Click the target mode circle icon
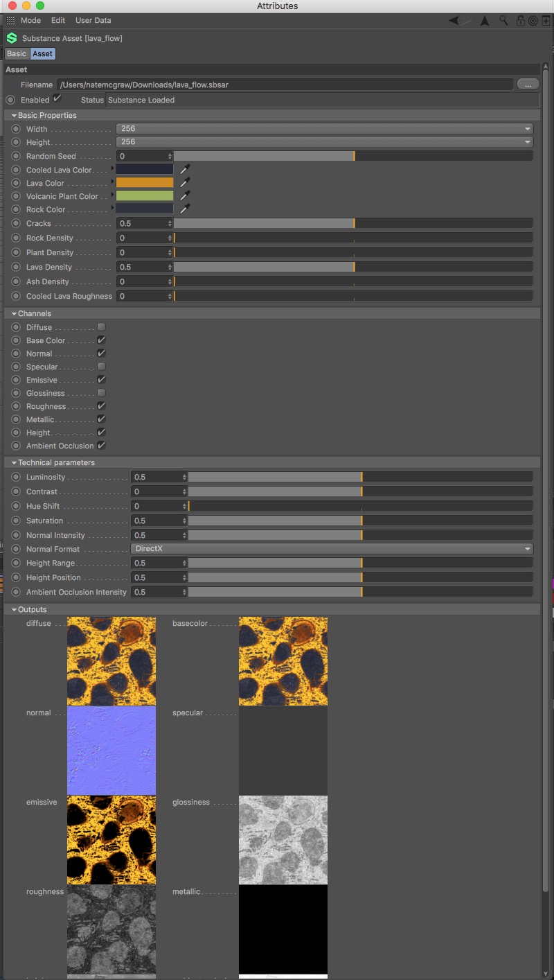This screenshot has width=554, height=980. (x=533, y=21)
